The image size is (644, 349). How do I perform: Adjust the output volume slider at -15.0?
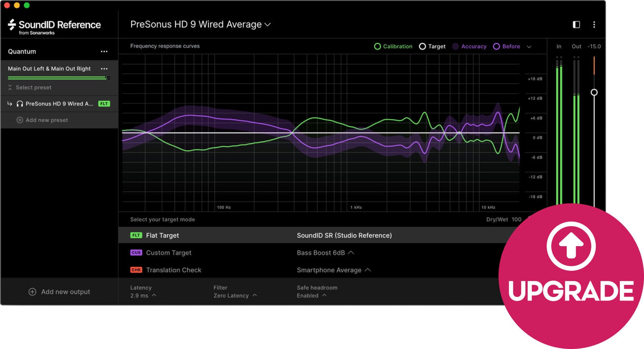coord(594,92)
